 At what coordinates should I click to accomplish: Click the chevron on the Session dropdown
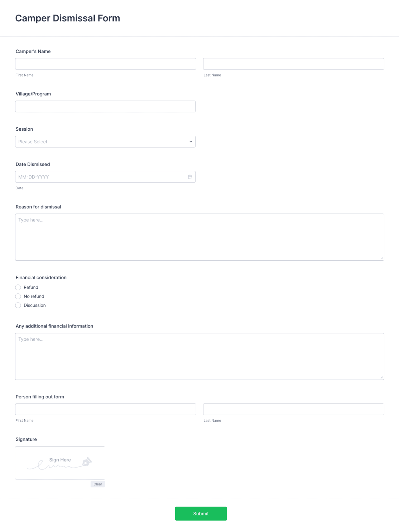pyautogui.click(x=191, y=142)
